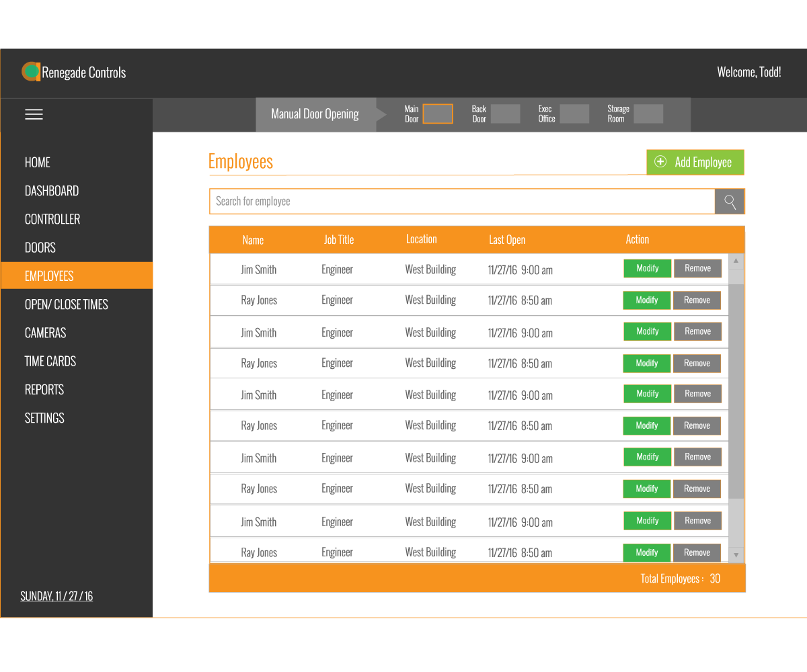Remove the first Ray Jones entry
The height and width of the screenshot is (672, 807).
point(697,300)
